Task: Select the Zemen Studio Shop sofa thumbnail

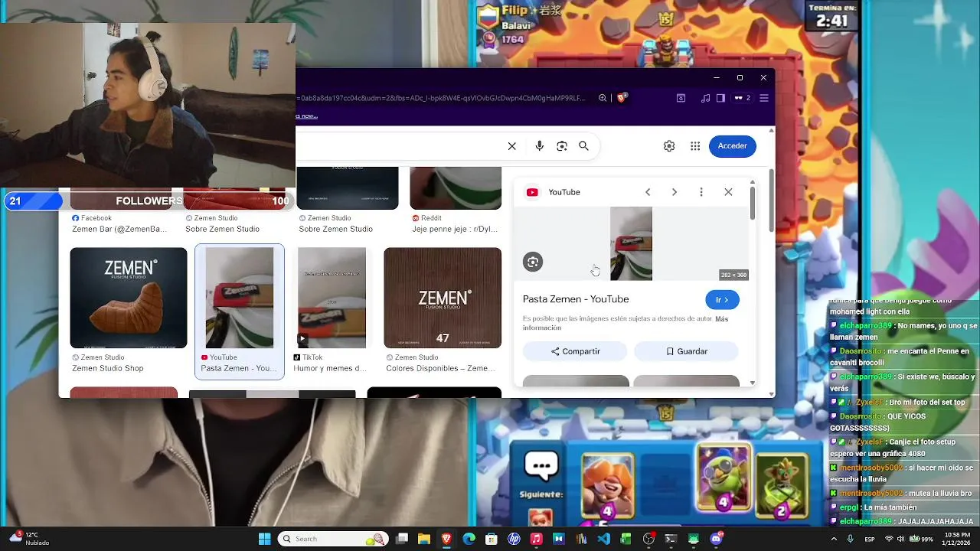Action: click(x=129, y=298)
